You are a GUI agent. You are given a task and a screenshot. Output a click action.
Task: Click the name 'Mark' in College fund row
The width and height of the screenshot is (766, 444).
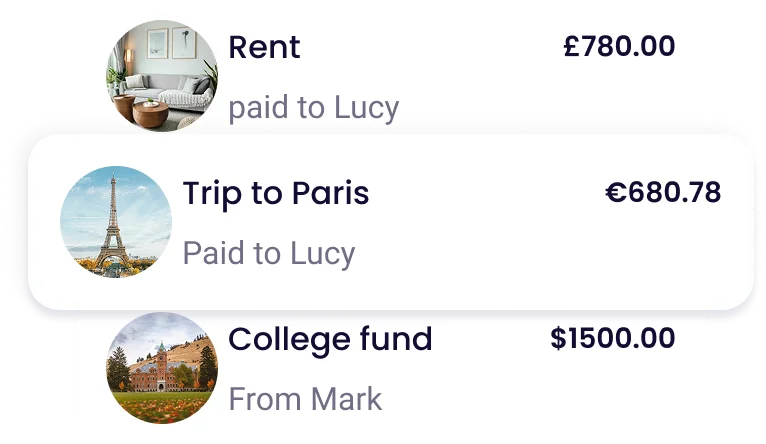click(x=346, y=399)
